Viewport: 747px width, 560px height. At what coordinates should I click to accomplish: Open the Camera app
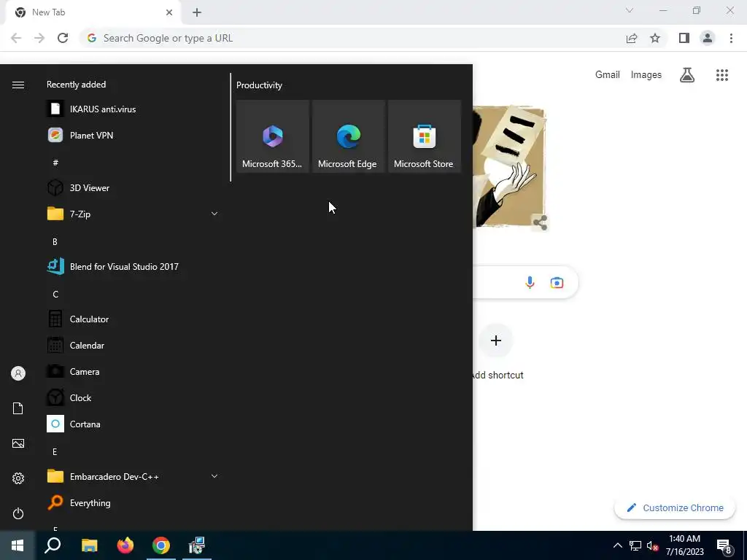(133, 371)
